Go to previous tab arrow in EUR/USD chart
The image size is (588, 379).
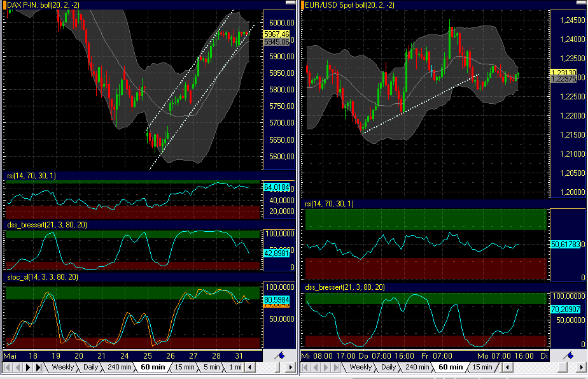(316, 368)
